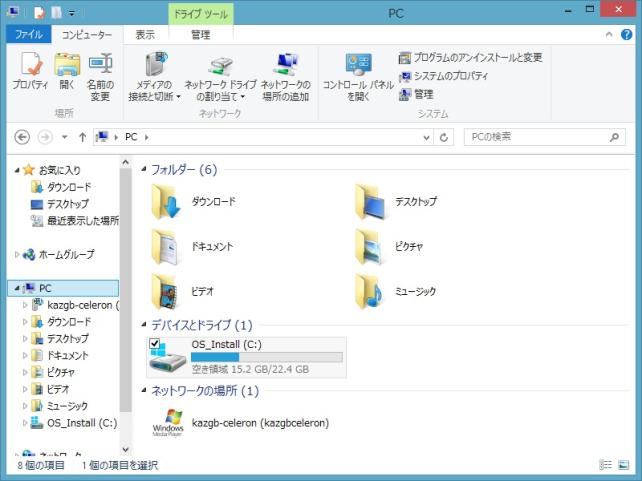The image size is (642, 481).
Task: Collapse the Network locations (ネットワークの場所) group
Action: pos(144,390)
